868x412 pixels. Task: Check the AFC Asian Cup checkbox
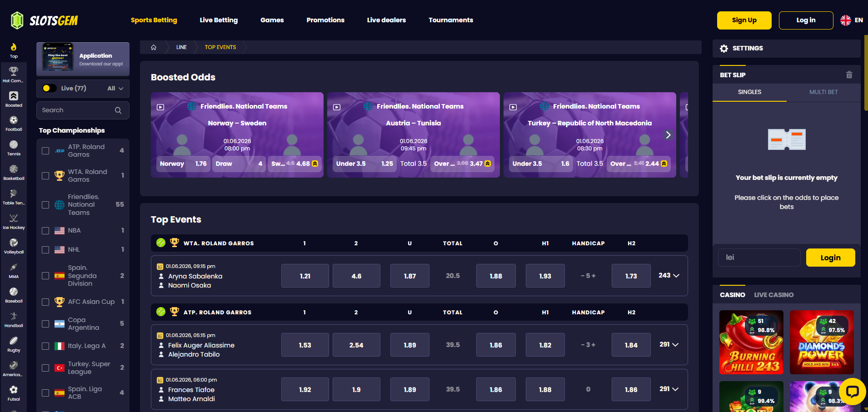click(x=45, y=302)
